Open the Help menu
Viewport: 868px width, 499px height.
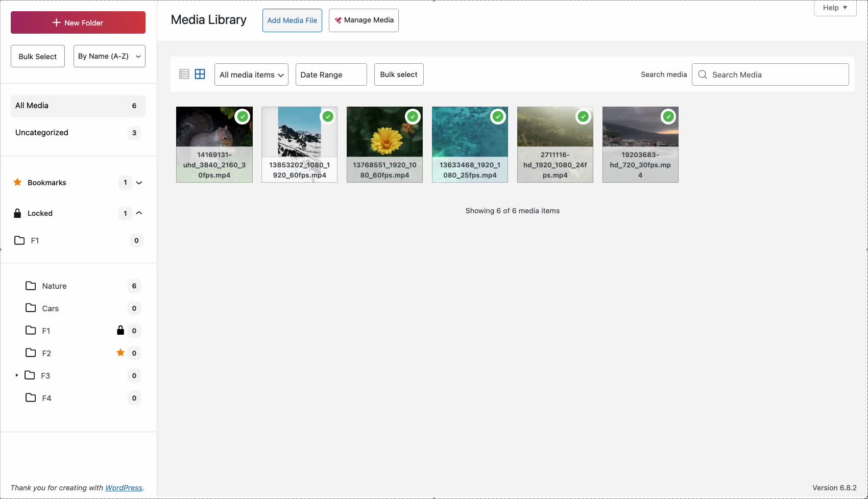click(834, 8)
